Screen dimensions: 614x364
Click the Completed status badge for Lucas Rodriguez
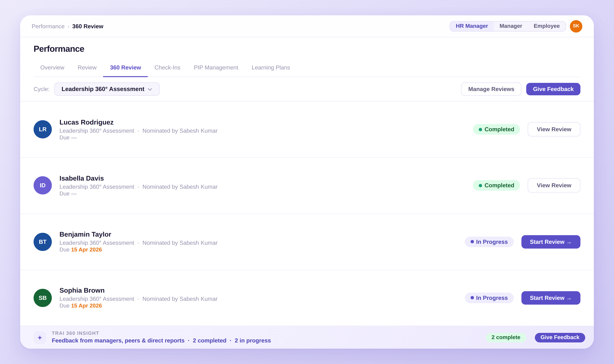click(496, 129)
